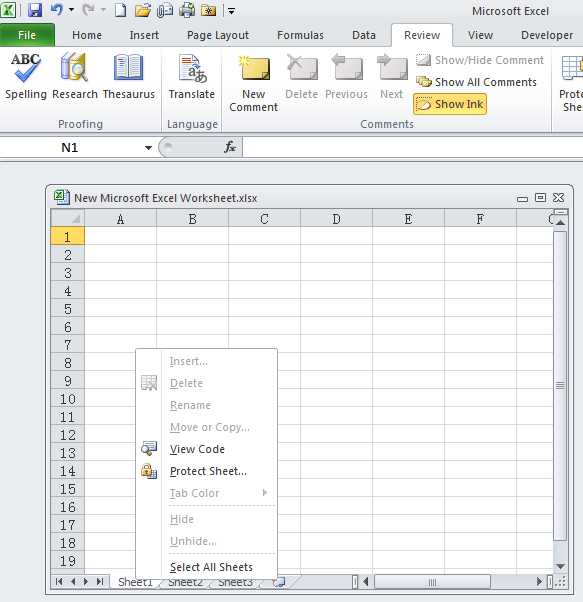Viewport: 583px width, 602px height.
Task: Select row 5 header
Action: [68, 309]
